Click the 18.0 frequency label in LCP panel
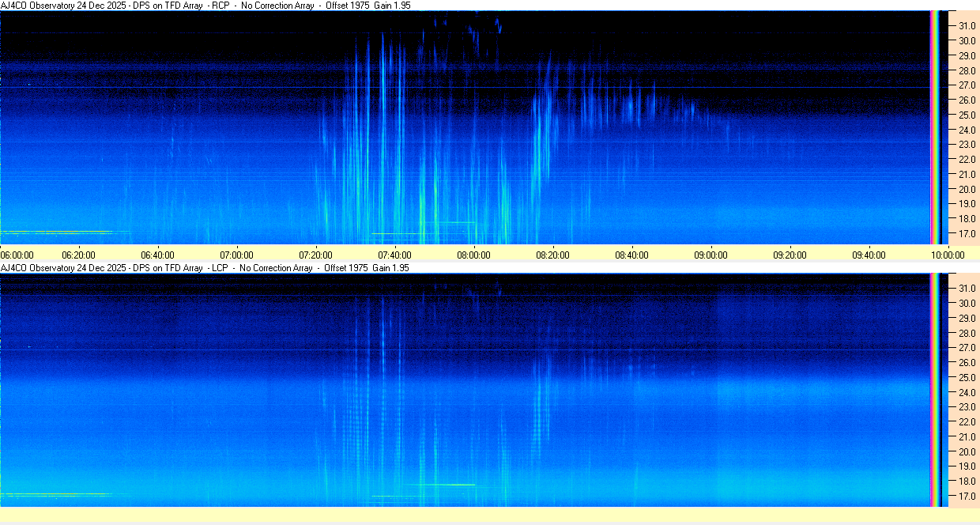Screen dimensions: 980x525 click(967, 482)
